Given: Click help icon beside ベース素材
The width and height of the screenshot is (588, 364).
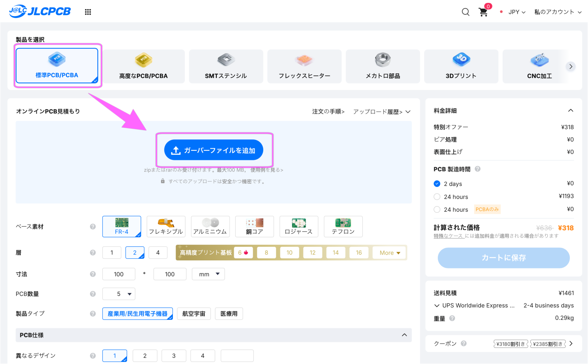Looking at the screenshot, I should click(93, 226).
